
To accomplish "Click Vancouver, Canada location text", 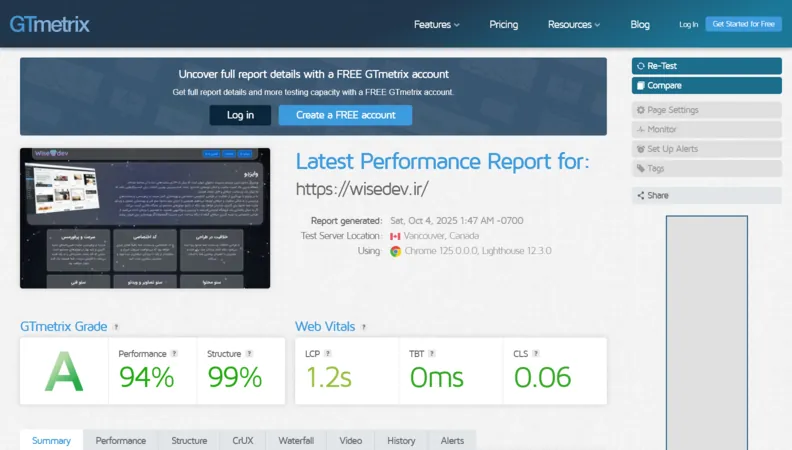I will [441, 236].
